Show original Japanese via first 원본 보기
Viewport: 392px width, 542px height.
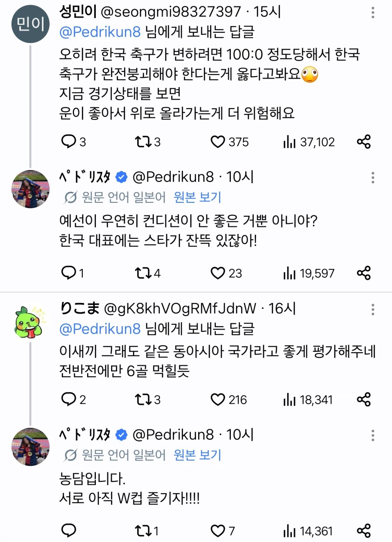click(x=198, y=198)
